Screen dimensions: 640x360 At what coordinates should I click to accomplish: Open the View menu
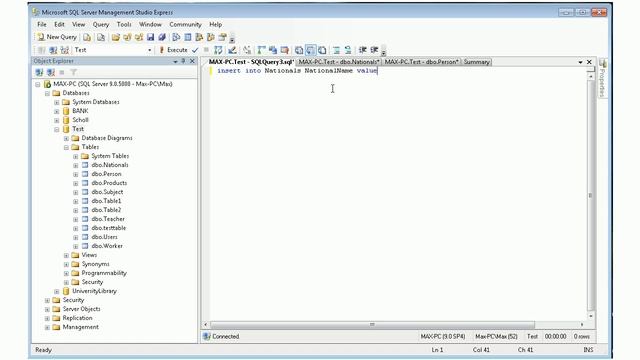click(x=78, y=24)
